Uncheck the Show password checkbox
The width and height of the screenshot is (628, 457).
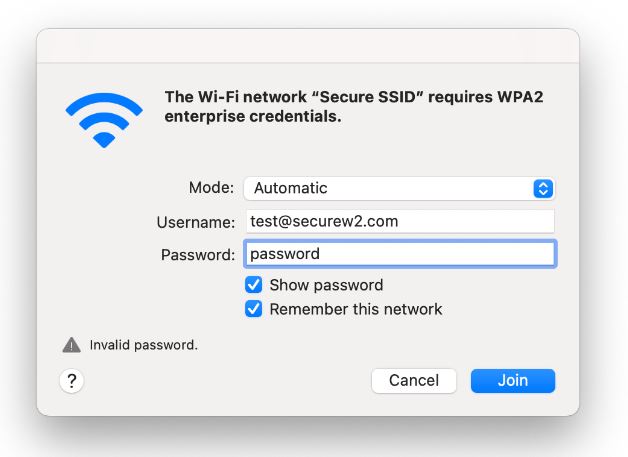point(254,285)
